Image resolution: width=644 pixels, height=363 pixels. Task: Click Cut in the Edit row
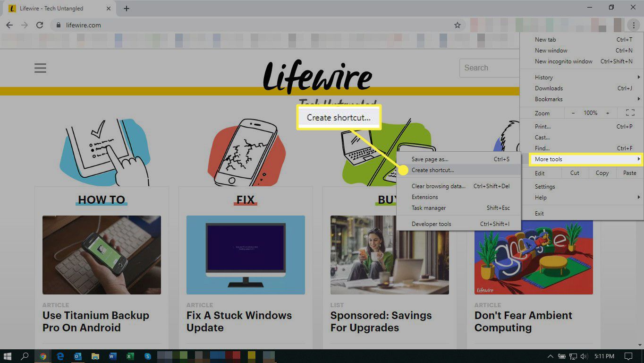(x=575, y=173)
